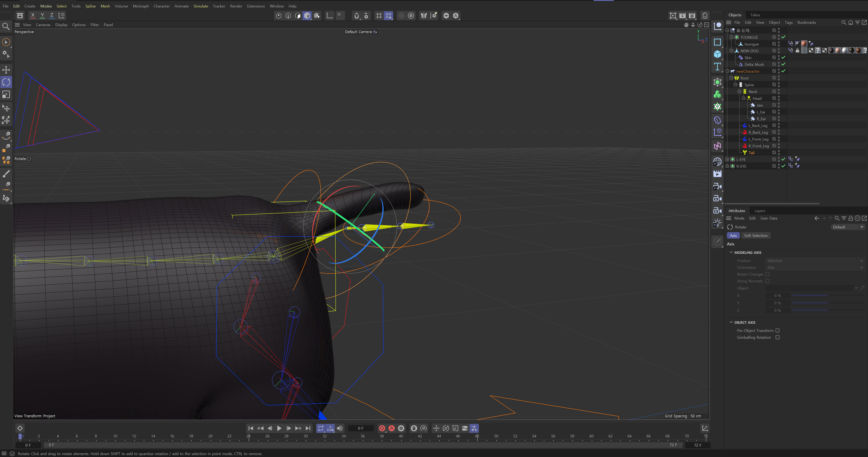The width and height of the screenshot is (868, 457).
Task: Activate the Rotate tool in left toolbar
Action: pyautogui.click(x=6, y=82)
